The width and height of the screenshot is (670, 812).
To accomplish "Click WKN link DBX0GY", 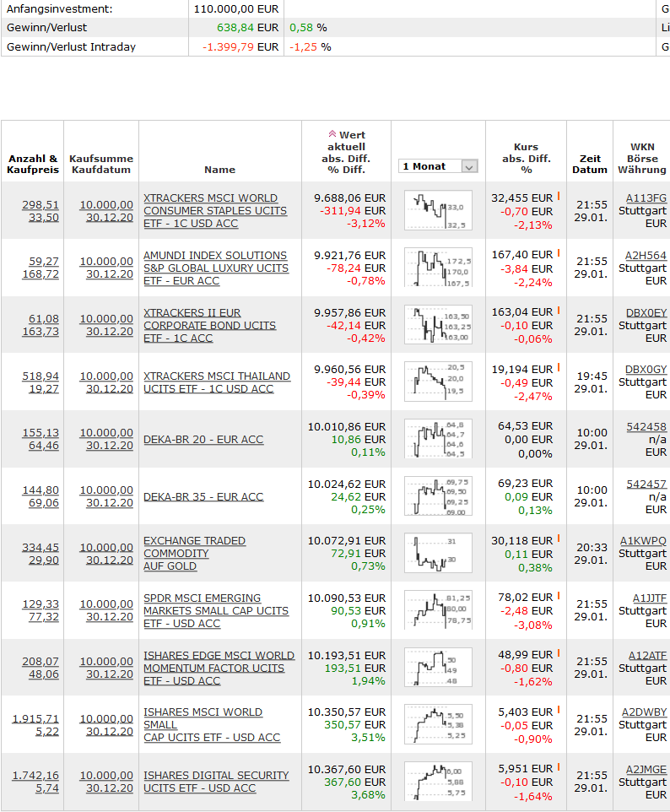I will tap(646, 370).
